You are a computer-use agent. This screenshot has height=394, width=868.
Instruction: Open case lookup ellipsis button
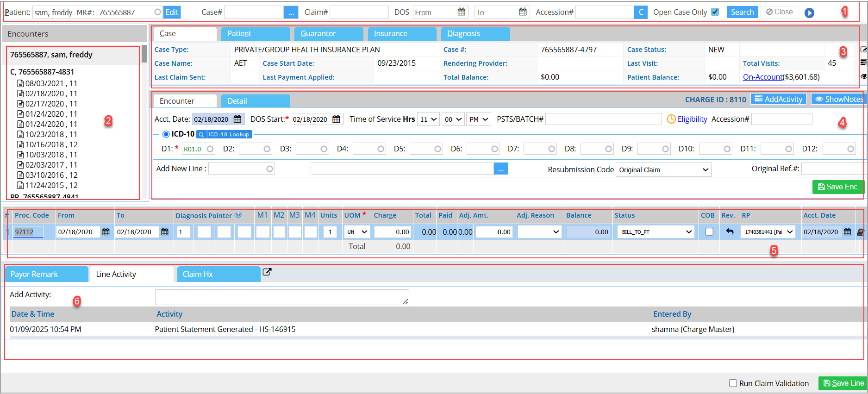[x=291, y=13]
